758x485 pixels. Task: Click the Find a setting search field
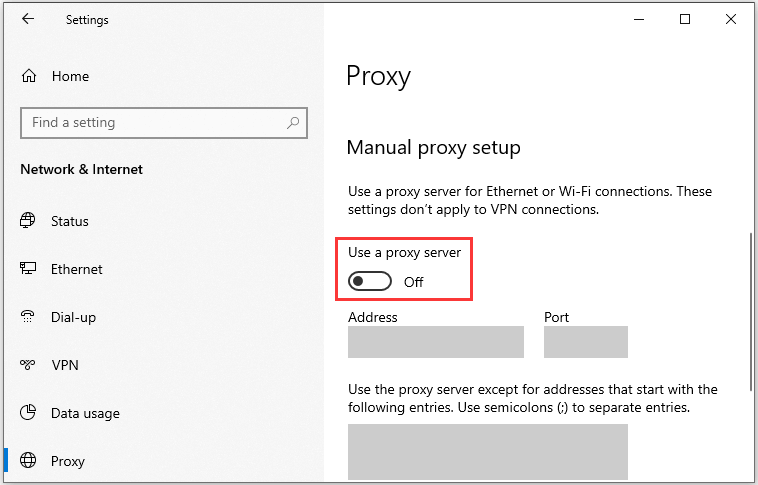(164, 123)
